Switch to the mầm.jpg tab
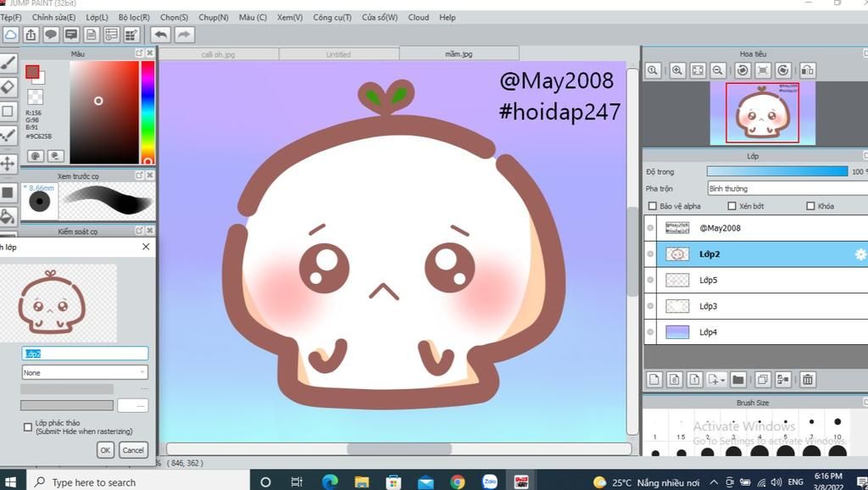Screen dimensions: 868x490 [x=459, y=53]
